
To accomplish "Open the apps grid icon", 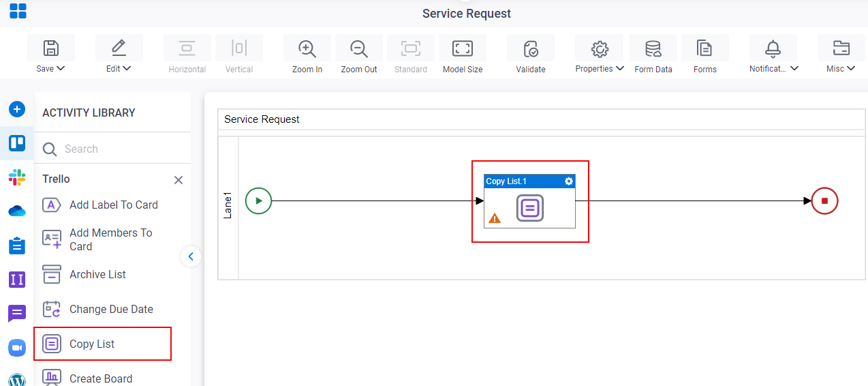I will pos(18,11).
